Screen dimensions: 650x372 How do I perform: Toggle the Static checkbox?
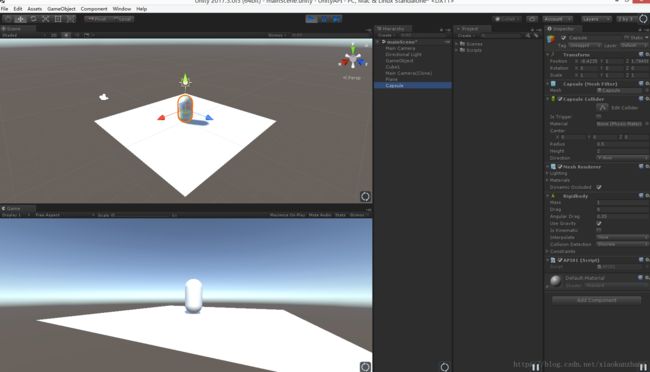[626, 38]
